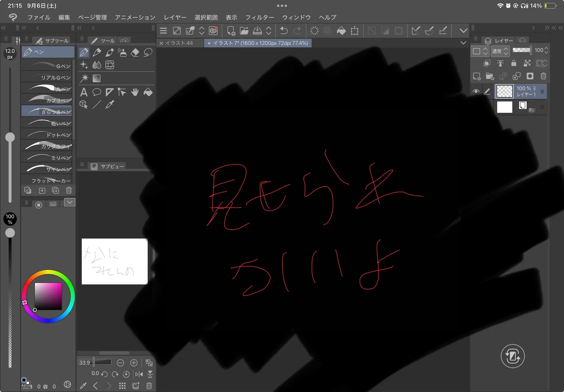Click the New canvas icon in command bar
The height and width of the screenshot is (392, 564).
231,31
